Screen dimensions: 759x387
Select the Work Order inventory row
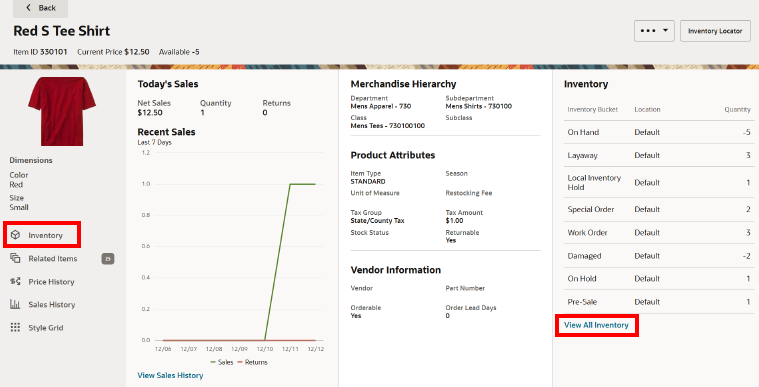click(x=659, y=232)
